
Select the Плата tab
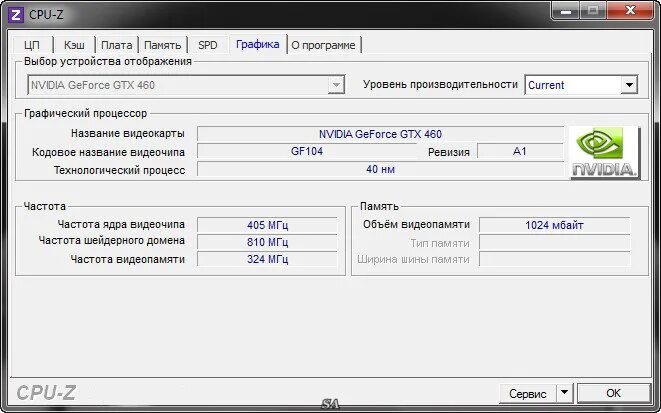click(x=117, y=45)
